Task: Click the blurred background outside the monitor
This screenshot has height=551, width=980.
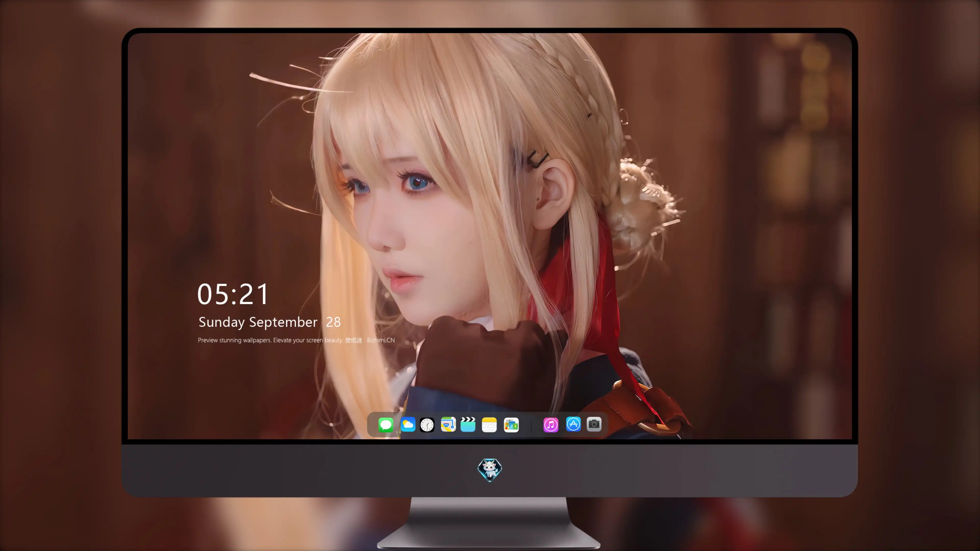Action: tap(57, 266)
